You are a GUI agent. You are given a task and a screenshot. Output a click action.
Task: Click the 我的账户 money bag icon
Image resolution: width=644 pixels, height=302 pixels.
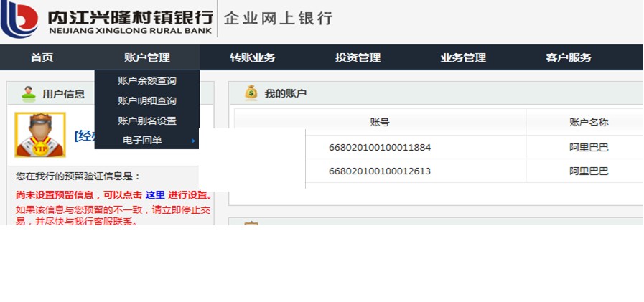pyautogui.click(x=251, y=93)
